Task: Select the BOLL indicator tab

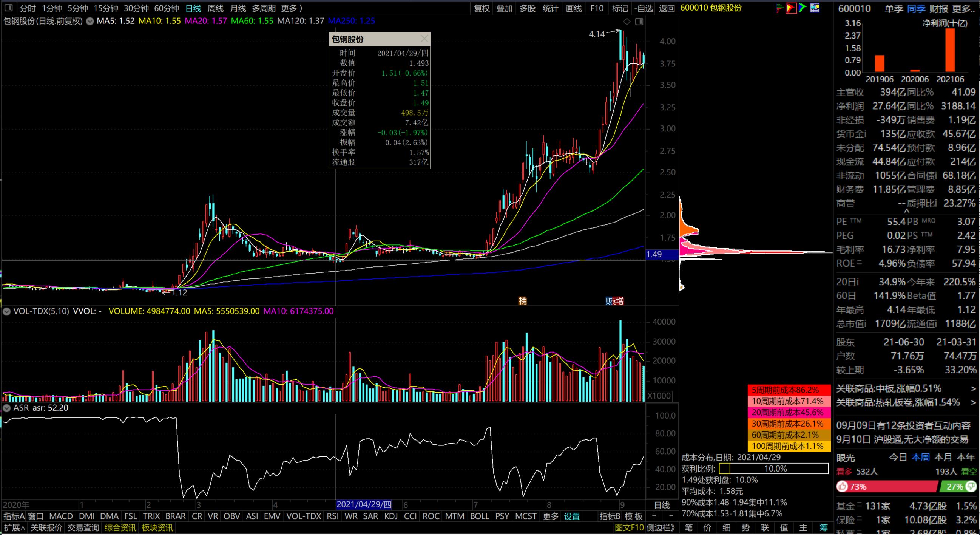Action: point(480,516)
